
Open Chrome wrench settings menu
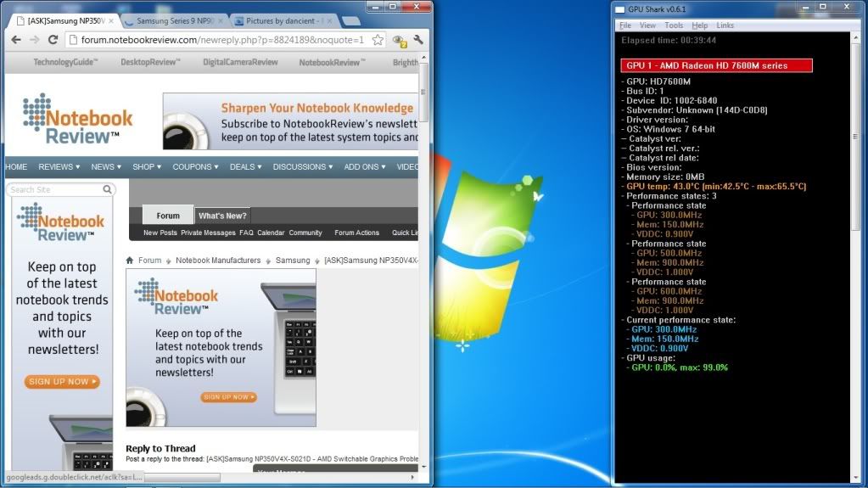click(418, 40)
